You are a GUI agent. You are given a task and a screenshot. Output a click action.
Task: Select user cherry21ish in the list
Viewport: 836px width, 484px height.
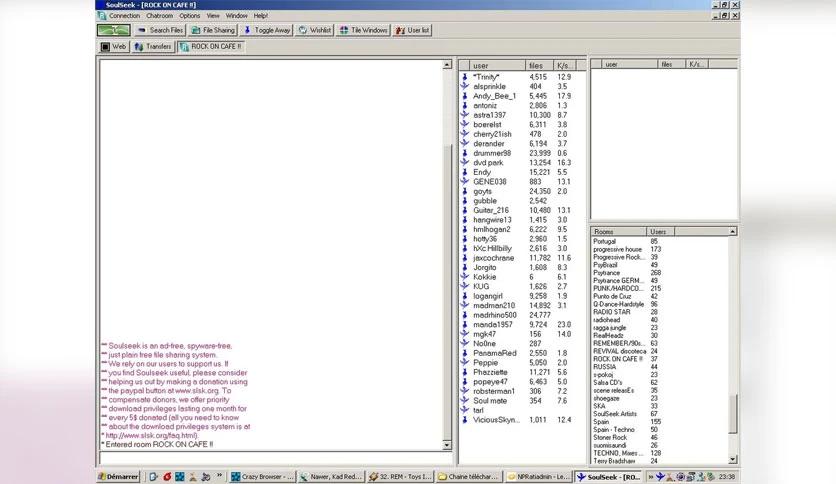pyautogui.click(x=492, y=134)
